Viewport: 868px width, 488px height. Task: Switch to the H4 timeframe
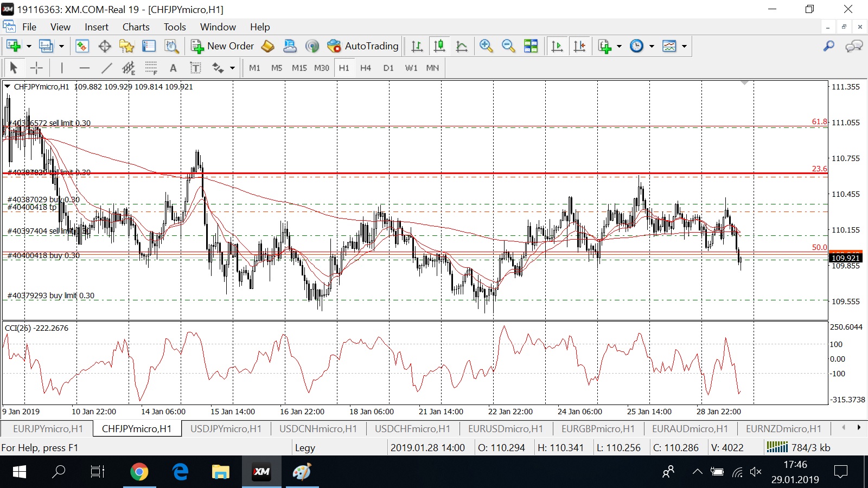[366, 68]
